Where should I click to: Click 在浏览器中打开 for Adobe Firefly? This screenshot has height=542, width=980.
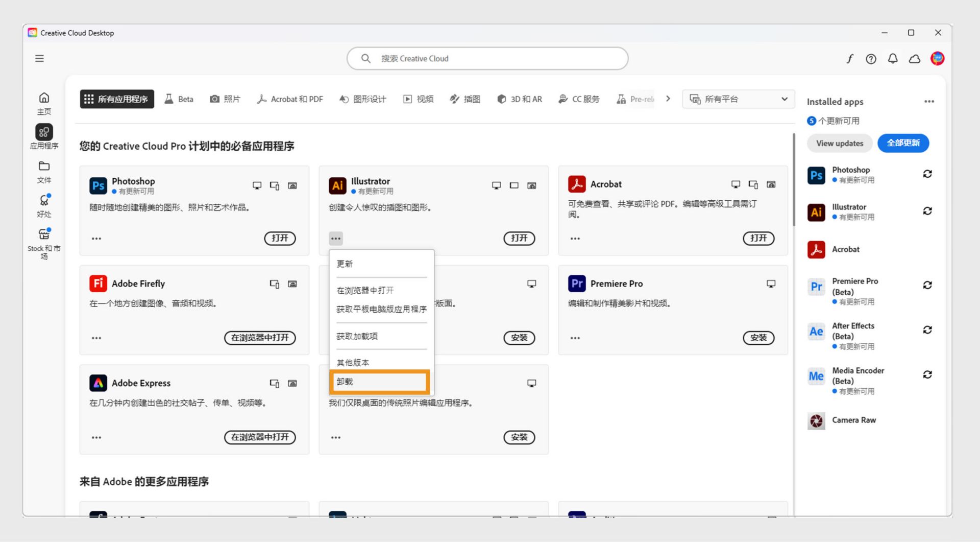(x=260, y=338)
